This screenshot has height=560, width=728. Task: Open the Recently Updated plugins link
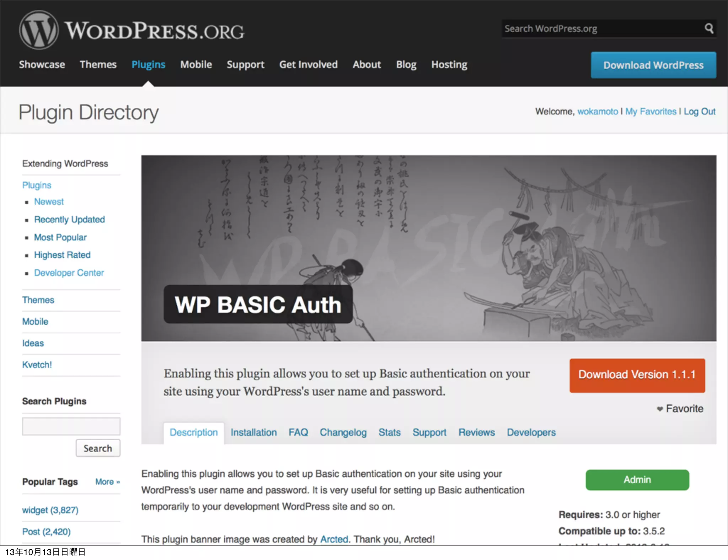click(x=69, y=220)
